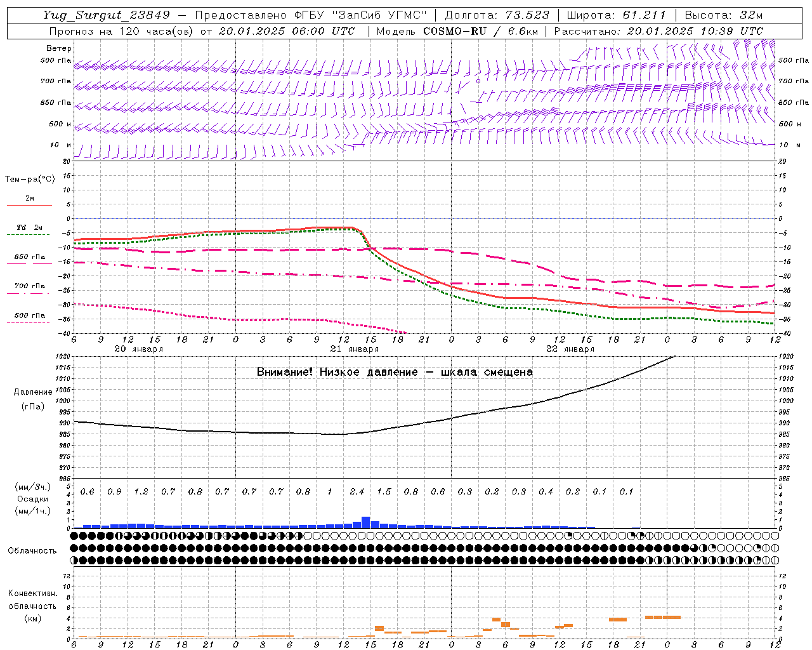The width and height of the screenshot is (812, 650).
Task: Click the 'Осадки' precipitation panel label
Action: [32, 499]
